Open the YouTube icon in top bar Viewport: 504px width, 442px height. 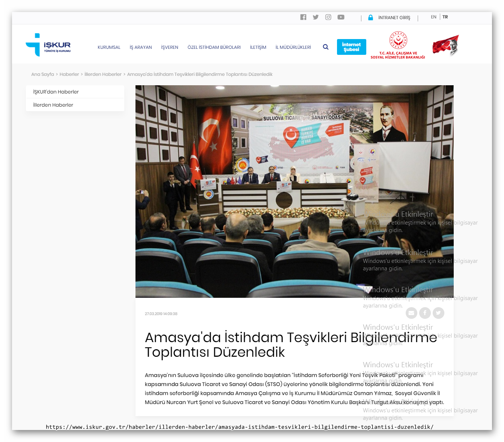(341, 17)
